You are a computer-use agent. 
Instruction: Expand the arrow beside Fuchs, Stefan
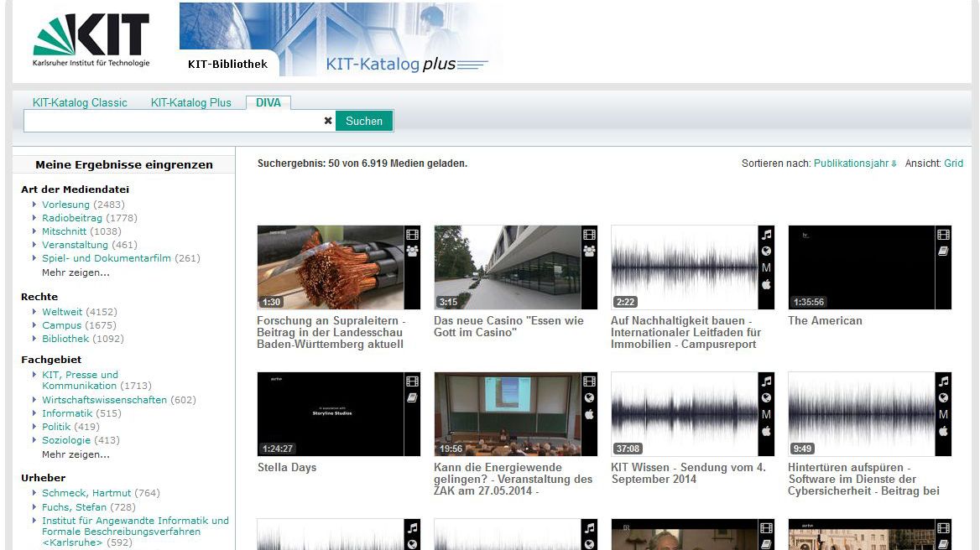click(34, 507)
